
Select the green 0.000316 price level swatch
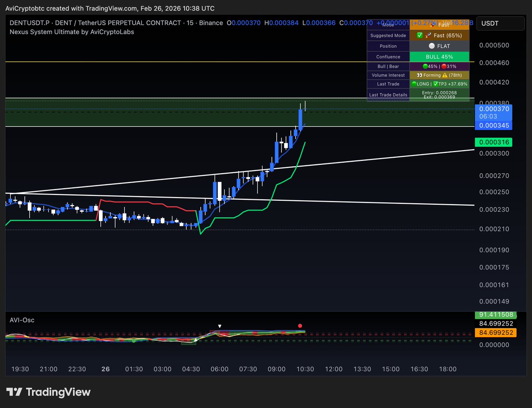pyautogui.click(x=493, y=142)
